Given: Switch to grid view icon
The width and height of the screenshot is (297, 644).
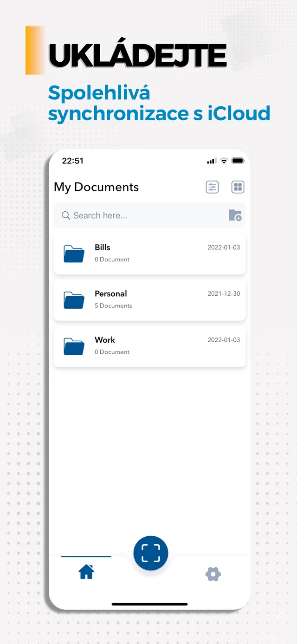Looking at the screenshot, I should 238,187.
